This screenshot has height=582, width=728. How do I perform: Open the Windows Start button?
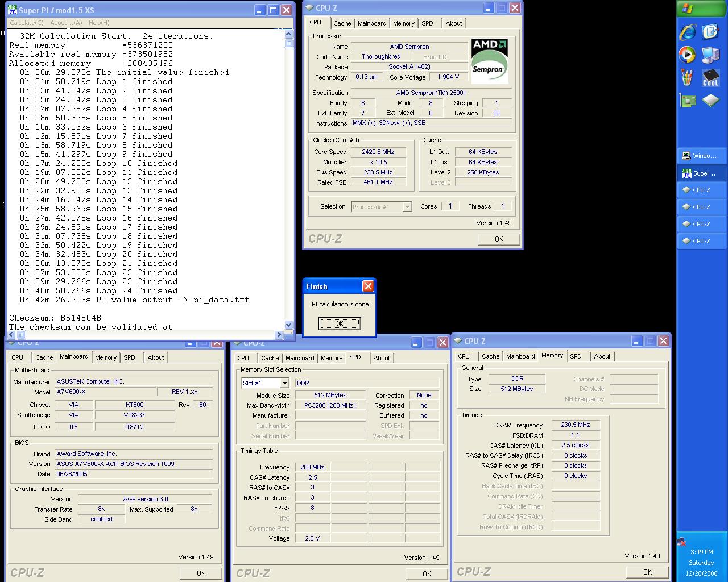coord(702,9)
